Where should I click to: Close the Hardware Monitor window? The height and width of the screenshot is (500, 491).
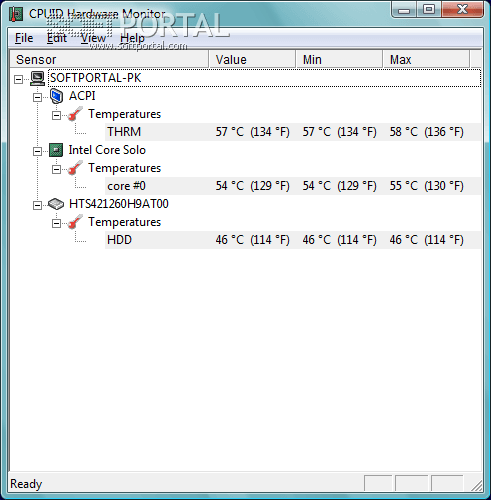coord(462,10)
